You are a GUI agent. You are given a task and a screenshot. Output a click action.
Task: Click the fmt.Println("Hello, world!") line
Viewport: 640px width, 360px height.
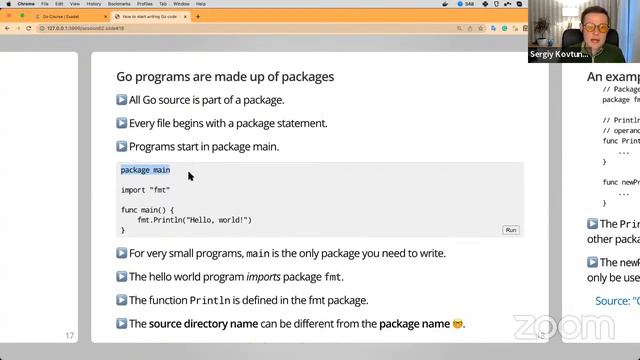tap(194, 220)
